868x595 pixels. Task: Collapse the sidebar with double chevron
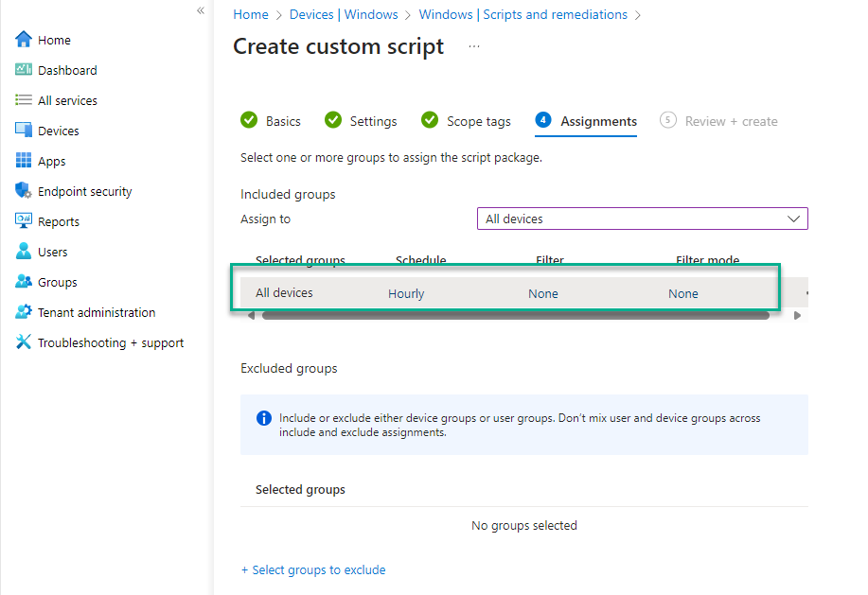[201, 10]
